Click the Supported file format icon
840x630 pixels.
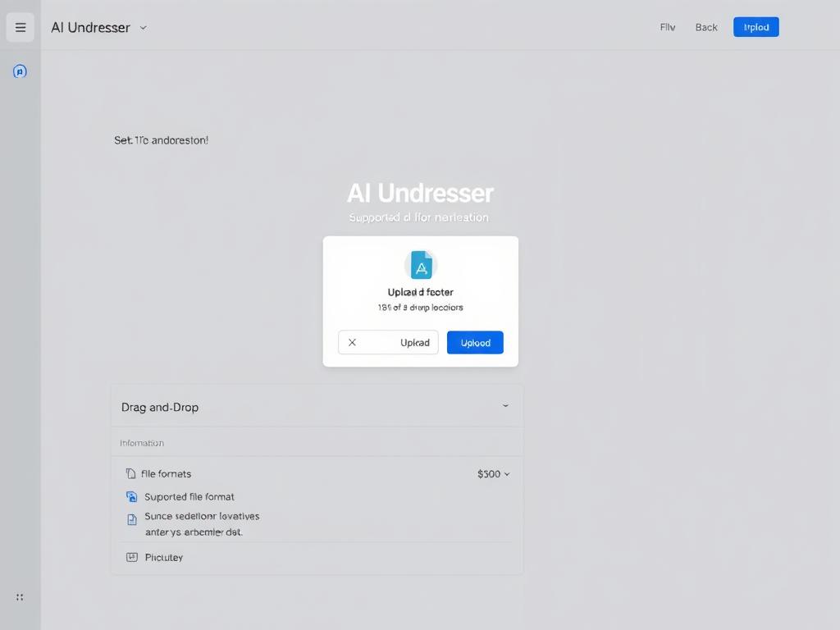132,496
